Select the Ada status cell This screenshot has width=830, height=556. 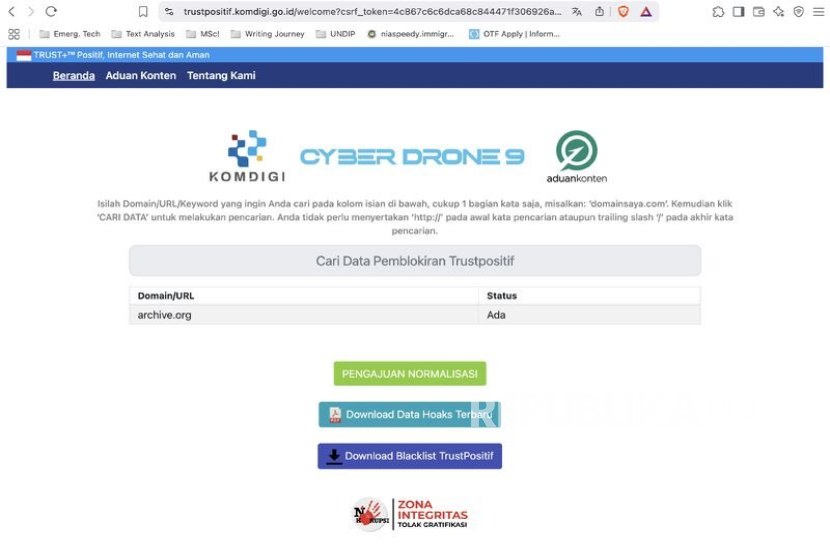[x=590, y=315]
